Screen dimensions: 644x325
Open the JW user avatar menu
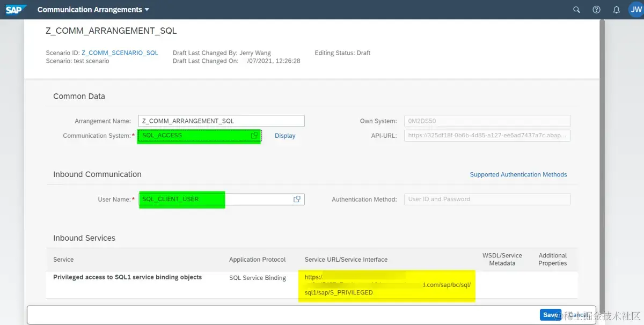point(635,9)
